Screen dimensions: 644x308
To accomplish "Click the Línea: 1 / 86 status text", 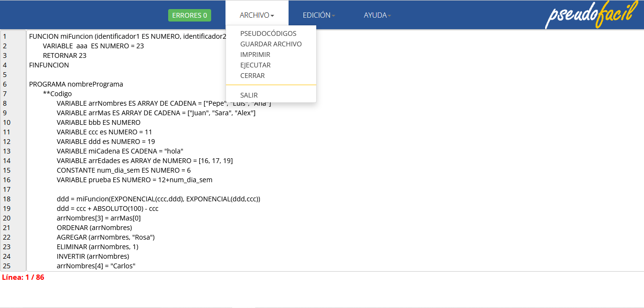I will [23, 277].
